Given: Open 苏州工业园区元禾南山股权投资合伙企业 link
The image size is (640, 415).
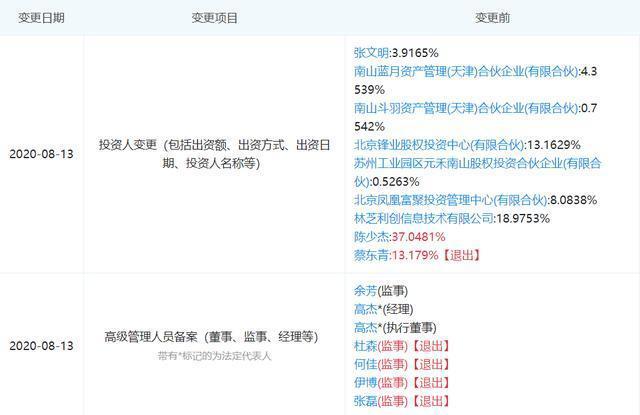Looking at the screenshot, I should click(478, 172).
